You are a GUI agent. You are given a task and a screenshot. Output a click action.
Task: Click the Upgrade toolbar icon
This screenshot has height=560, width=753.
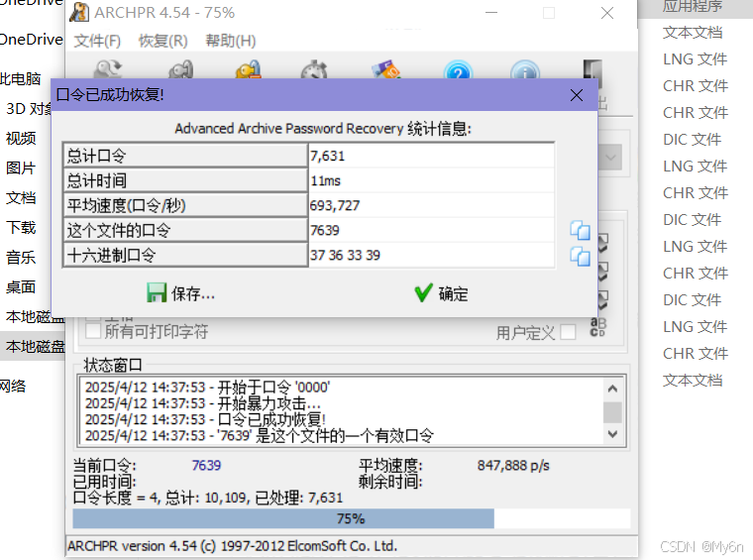click(386, 69)
